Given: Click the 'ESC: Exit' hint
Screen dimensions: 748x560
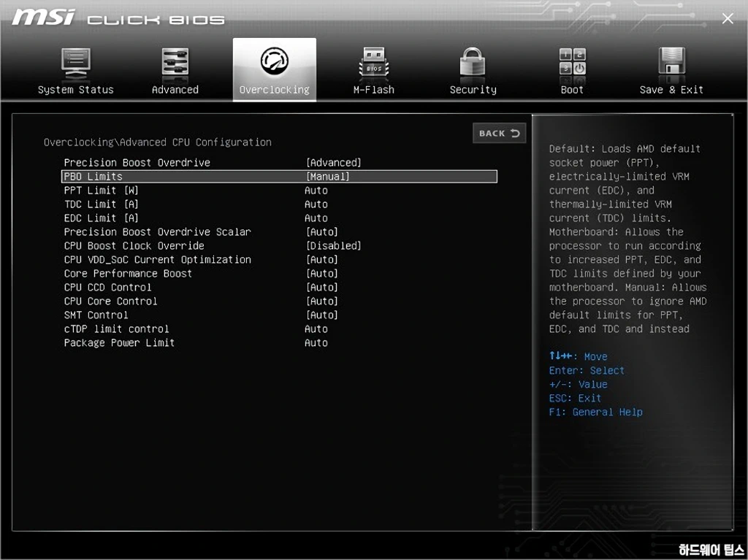Looking at the screenshot, I should 575,398.
